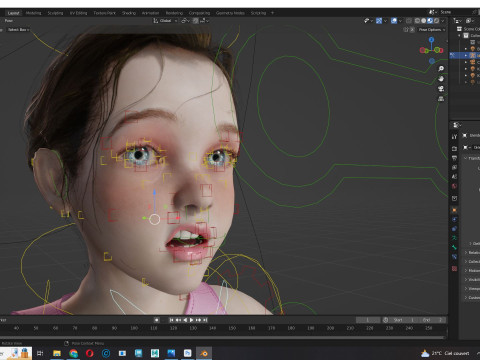Click the zoom viewport magnifier icon
Viewport: 480px width, 360px height.
[441, 69]
